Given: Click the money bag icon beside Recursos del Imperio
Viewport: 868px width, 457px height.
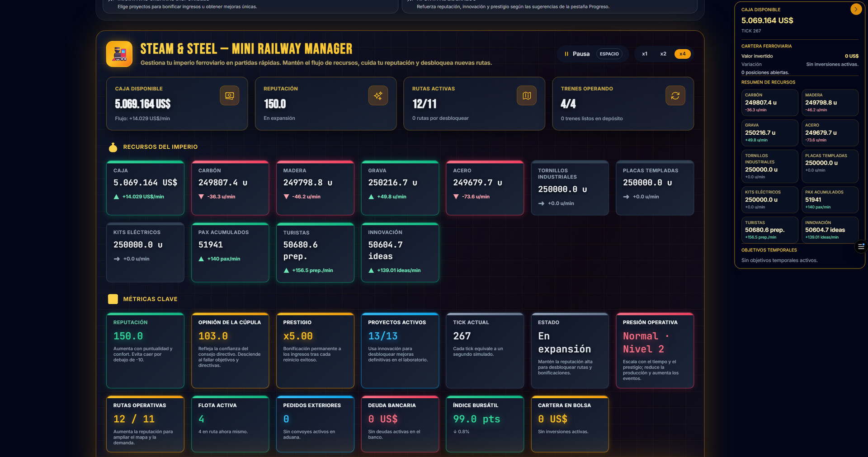Looking at the screenshot, I should [113, 147].
